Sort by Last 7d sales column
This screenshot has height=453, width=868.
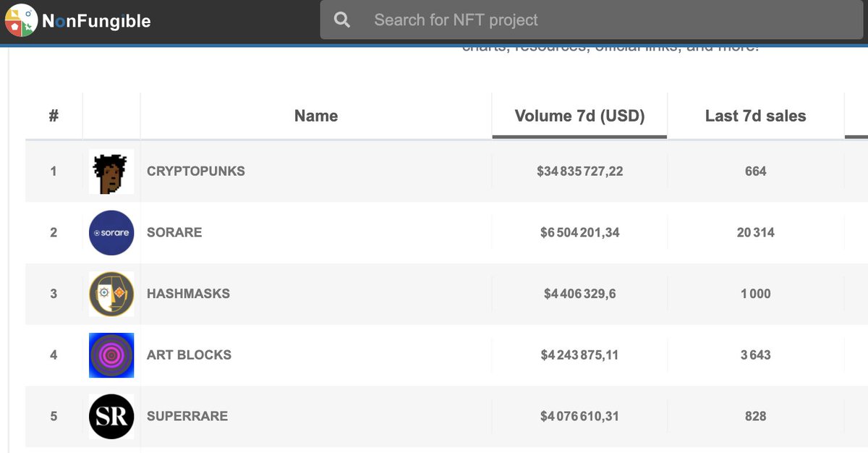[x=755, y=116]
